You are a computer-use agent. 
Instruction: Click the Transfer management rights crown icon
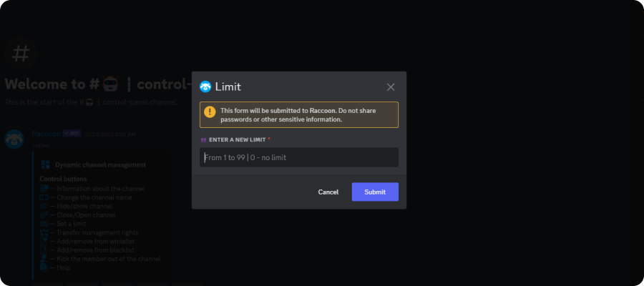[44, 232]
